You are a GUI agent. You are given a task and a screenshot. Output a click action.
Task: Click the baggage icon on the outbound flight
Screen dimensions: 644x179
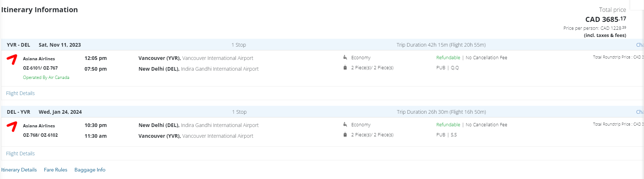(345, 67)
